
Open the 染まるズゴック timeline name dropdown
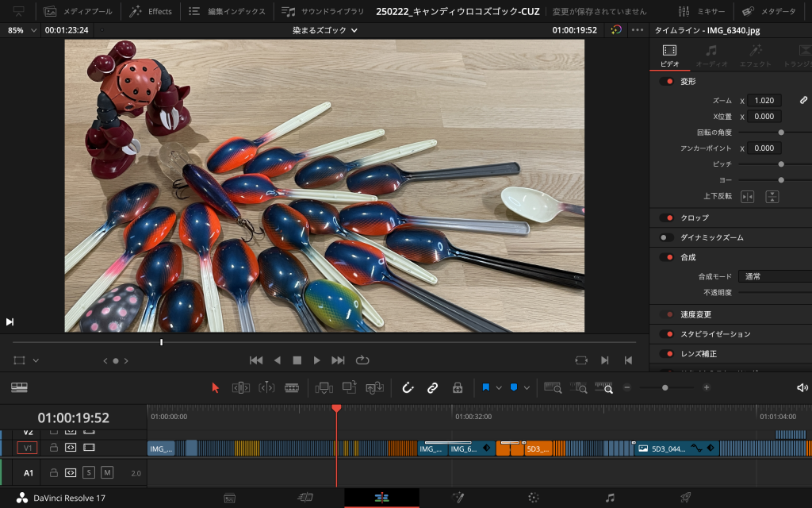click(x=325, y=30)
